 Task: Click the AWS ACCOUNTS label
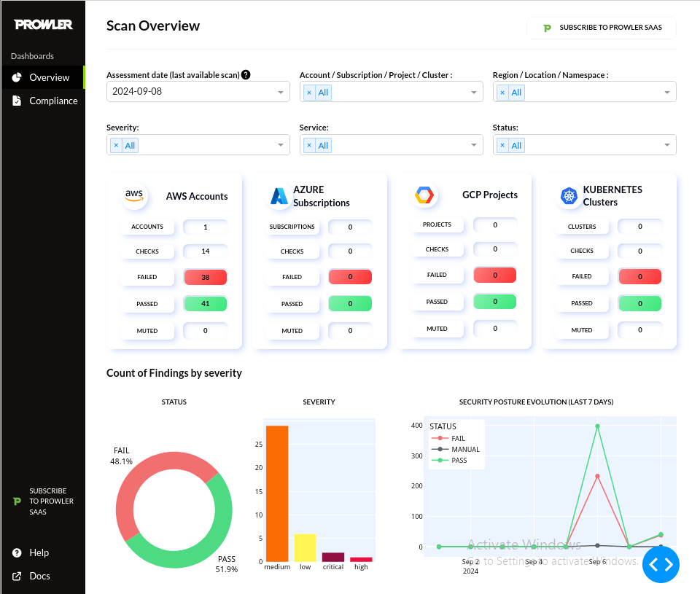(x=147, y=227)
